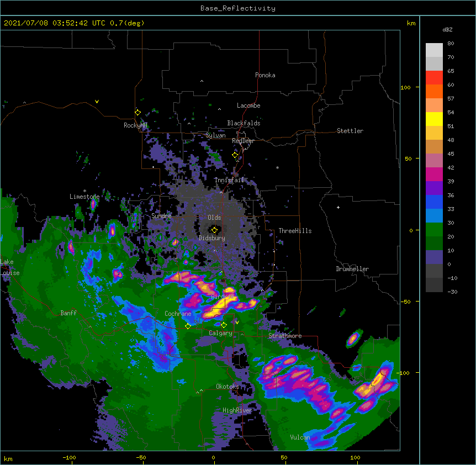Click the 80 value on the dBZ scale

pos(451,44)
